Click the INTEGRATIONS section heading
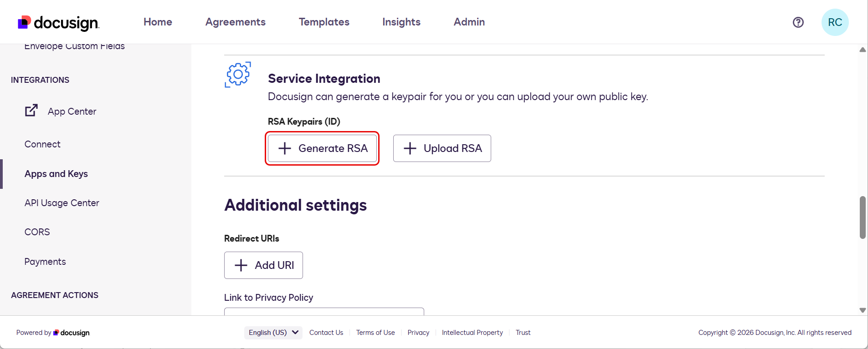 [40, 80]
